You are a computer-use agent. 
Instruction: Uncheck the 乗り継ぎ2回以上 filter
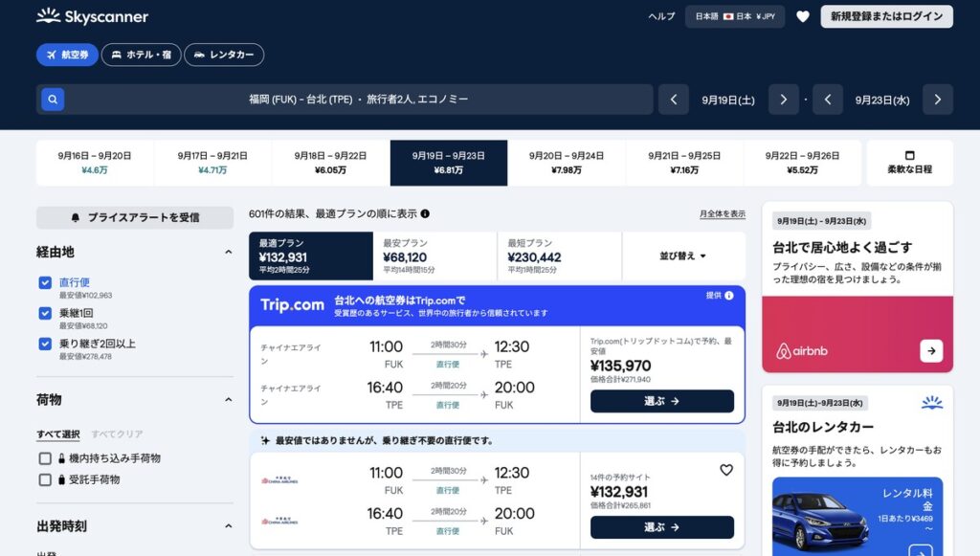45,344
